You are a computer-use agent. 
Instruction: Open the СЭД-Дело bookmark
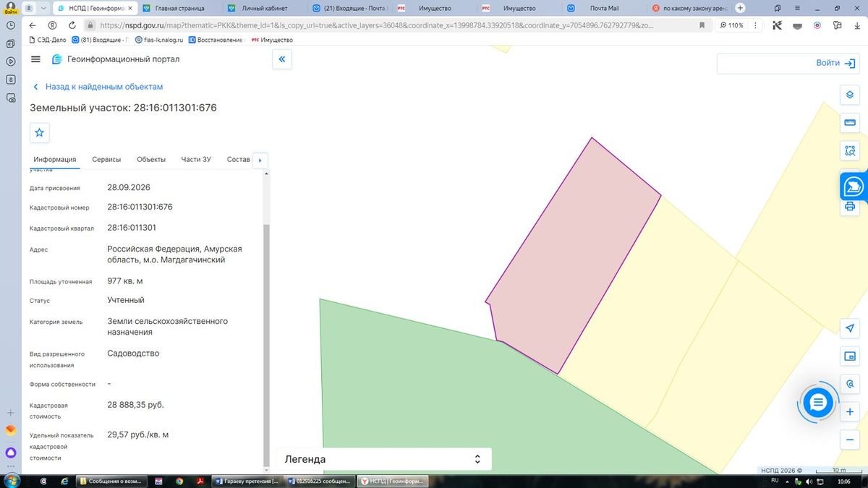(x=47, y=40)
